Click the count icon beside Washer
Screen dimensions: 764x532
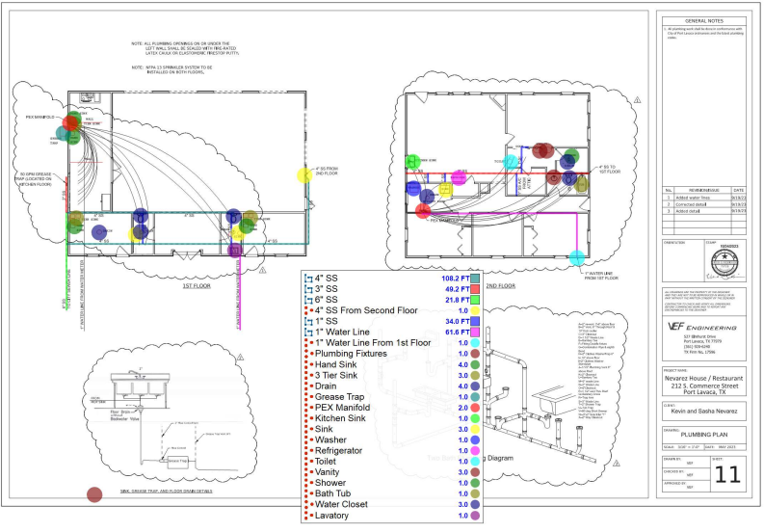[308, 439]
